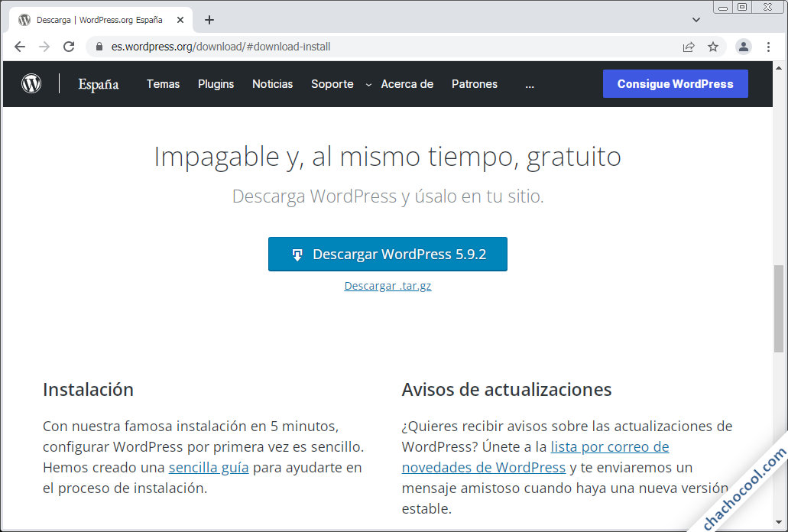Open the Plugins menu item

pyautogui.click(x=216, y=84)
